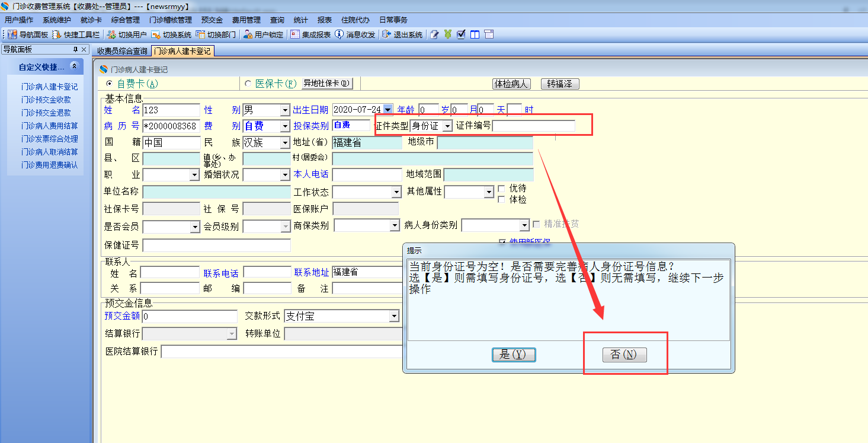This screenshot has width=868, height=443.
Task: Open 门诊预交金退款 in the shortcut list
Action: [46, 113]
